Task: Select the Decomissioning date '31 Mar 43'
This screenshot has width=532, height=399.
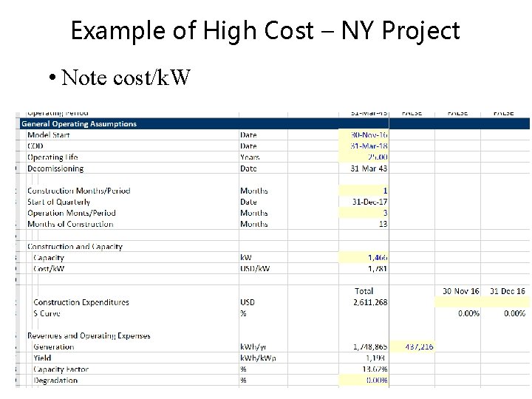Action: [x=369, y=168]
